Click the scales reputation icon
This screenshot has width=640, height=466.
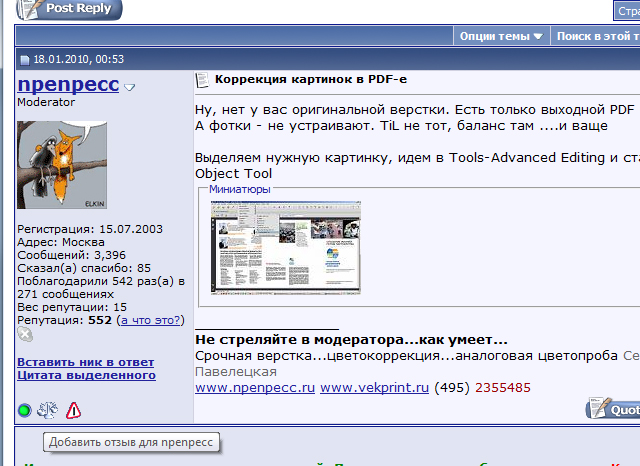48,410
